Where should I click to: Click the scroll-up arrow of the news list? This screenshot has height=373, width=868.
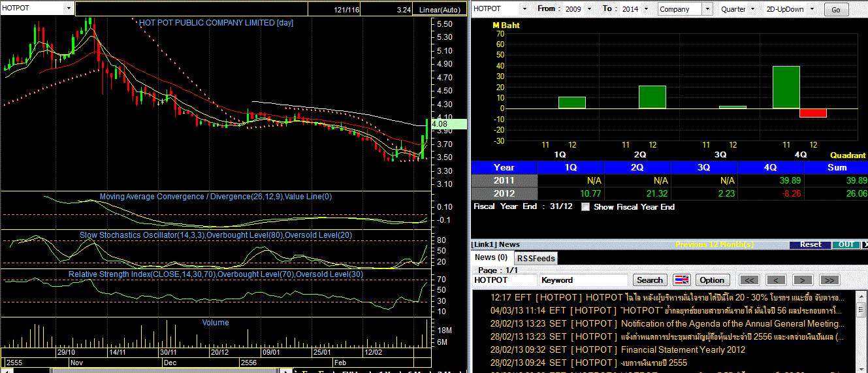tap(861, 295)
